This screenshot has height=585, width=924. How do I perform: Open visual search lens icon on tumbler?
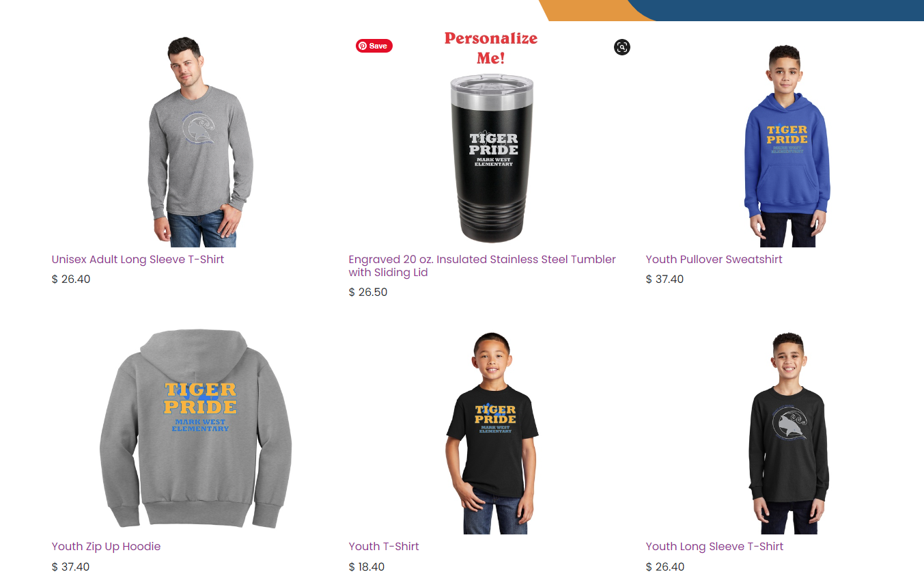[x=621, y=47]
